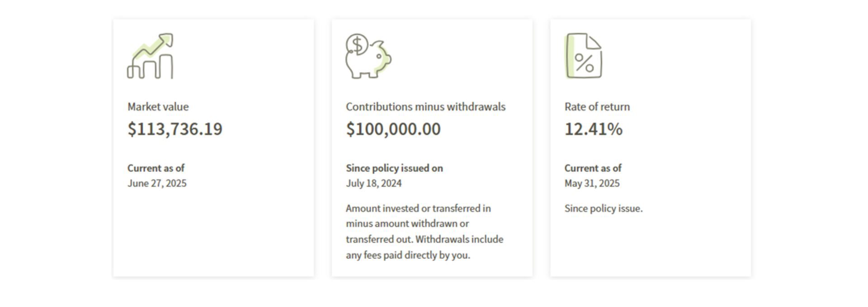868x307 pixels.
Task: Click the $100,000.00 contributions amount
Action: 393,129
